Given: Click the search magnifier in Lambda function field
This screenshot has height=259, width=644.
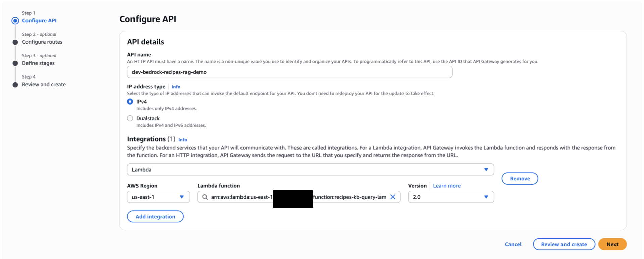Looking at the screenshot, I should click(205, 197).
